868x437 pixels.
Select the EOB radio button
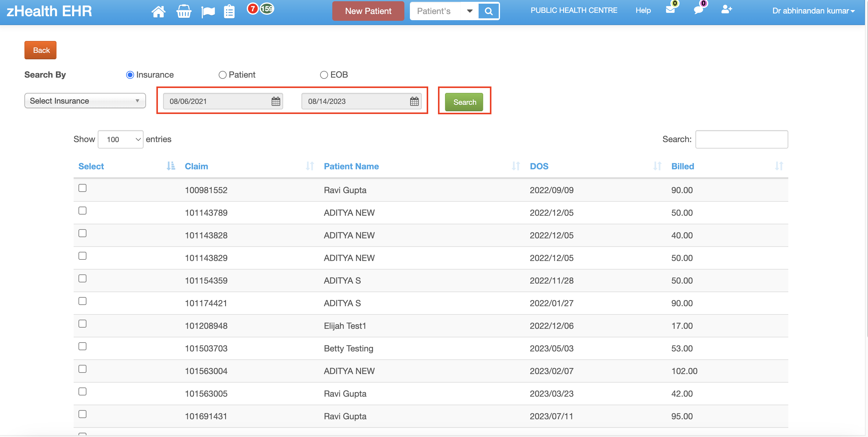(324, 75)
